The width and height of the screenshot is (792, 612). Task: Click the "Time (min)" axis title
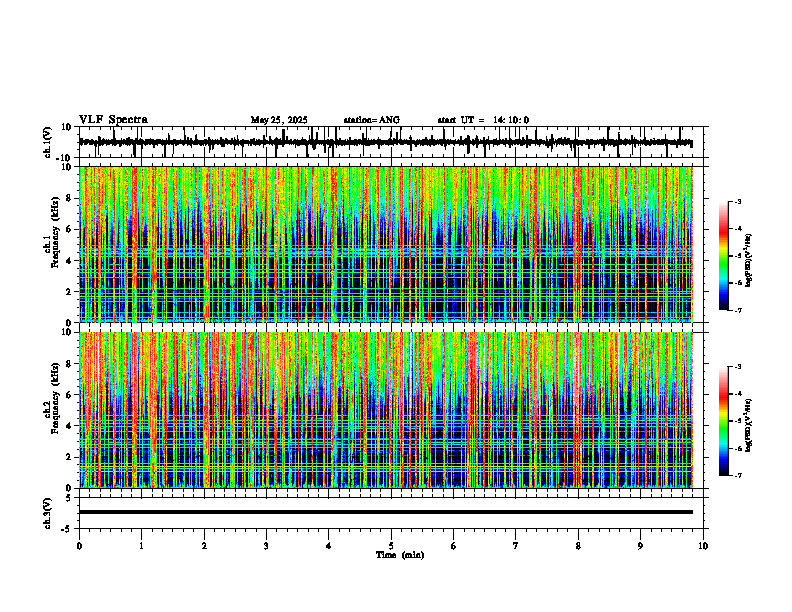(400, 555)
